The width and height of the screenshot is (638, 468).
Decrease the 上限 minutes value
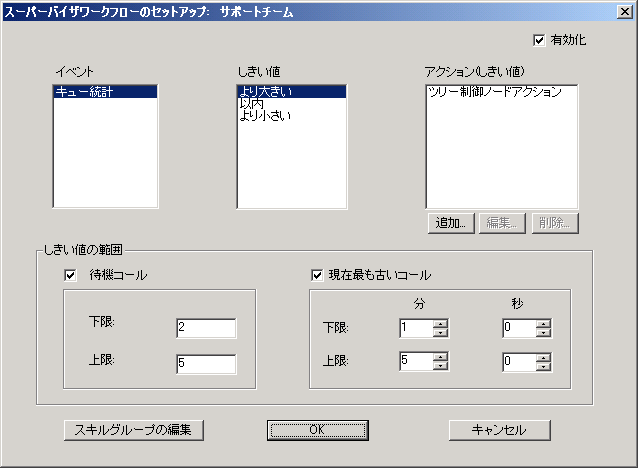441,366
